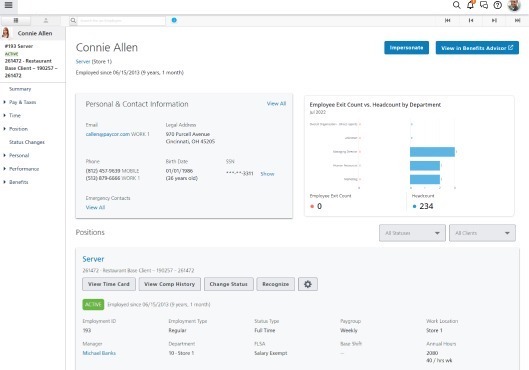529x370 pixels.
Task: Open Server job title link under name
Action: click(x=83, y=61)
